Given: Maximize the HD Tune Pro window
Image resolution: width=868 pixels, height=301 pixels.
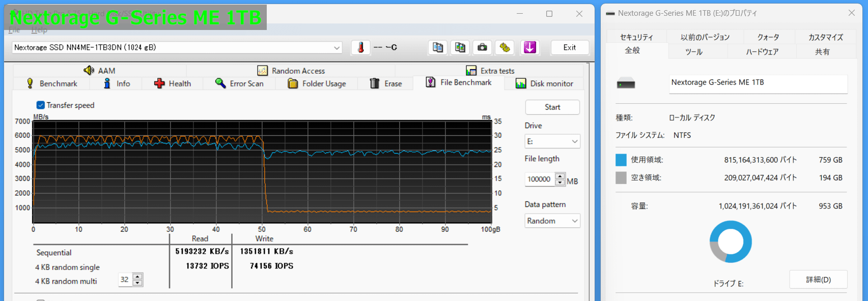Looking at the screenshot, I should click(x=549, y=14).
